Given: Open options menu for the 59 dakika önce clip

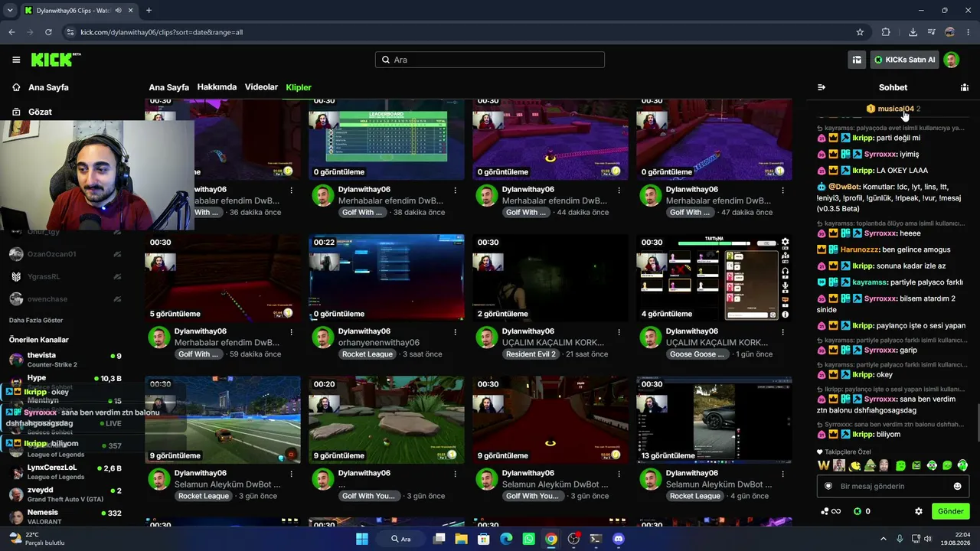Looking at the screenshot, I should 291,331.
